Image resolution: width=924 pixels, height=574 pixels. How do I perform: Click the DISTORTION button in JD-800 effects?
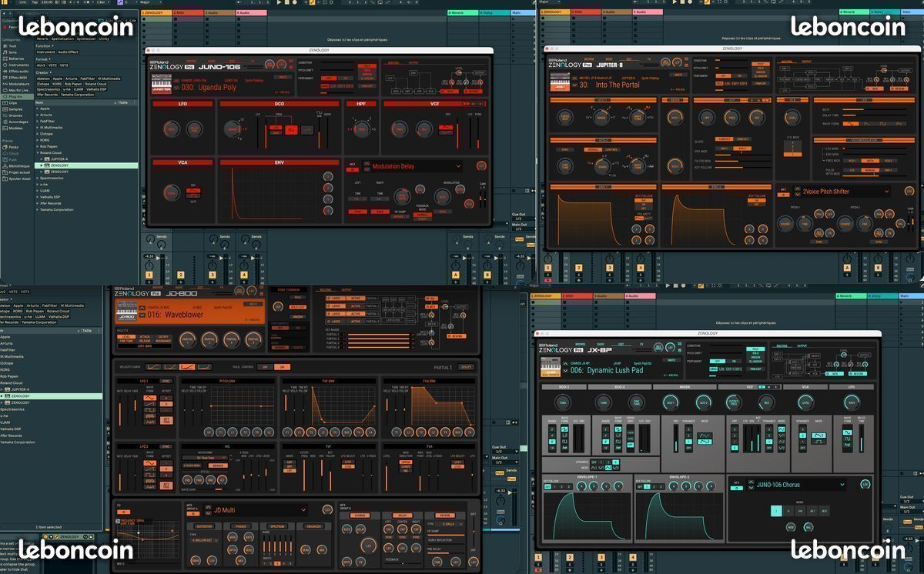pos(204,526)
